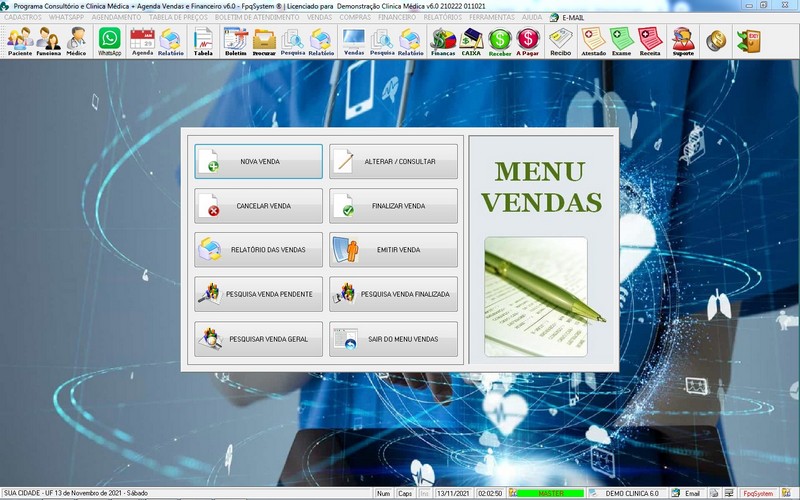This screenshot has width=800, height=500.
Task: Open the red Receita toolbar icon
Action: (650, 41)
